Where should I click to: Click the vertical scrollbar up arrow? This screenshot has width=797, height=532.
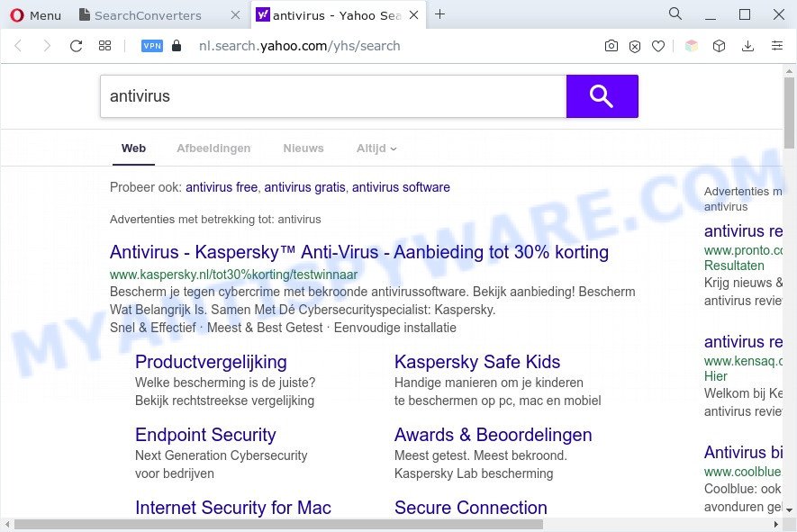pyautogui.click(x=788, y=70)
